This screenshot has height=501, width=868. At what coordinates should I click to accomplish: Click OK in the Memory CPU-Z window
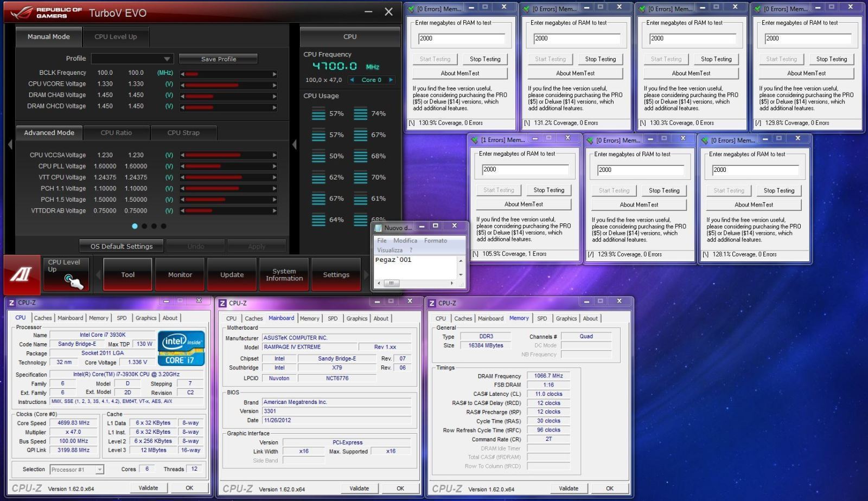click(610, 489)
